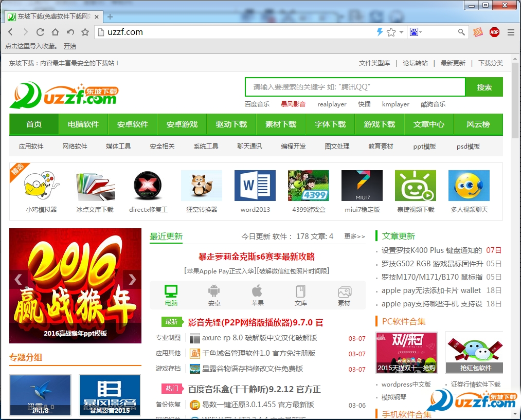Switch to 素材 category tab
The image size is (521, 420).
344,295
